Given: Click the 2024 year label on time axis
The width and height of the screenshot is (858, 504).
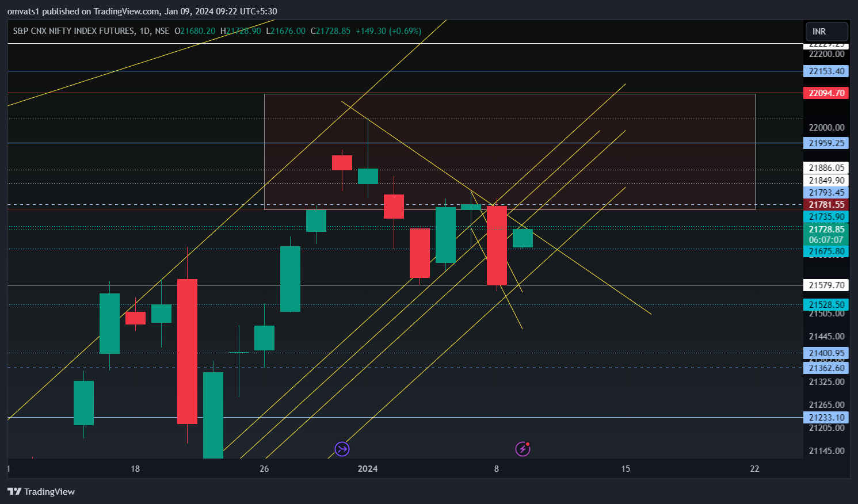Looking at the screenshot, I should [x=368, y=469].
